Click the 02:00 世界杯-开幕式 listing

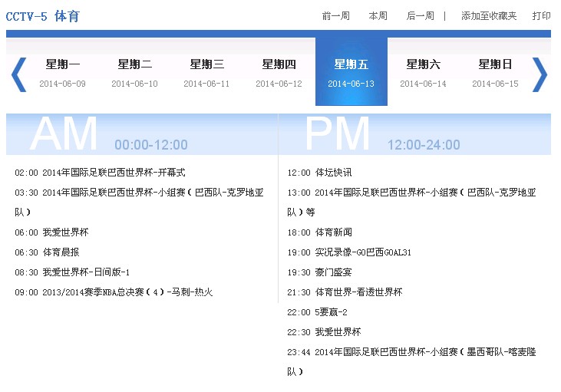tap(101, 173)
